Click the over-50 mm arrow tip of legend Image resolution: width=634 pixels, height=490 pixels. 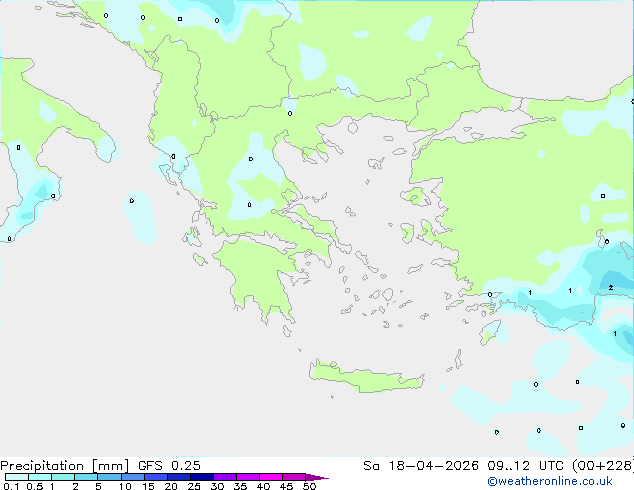click(x=317, y=477)
